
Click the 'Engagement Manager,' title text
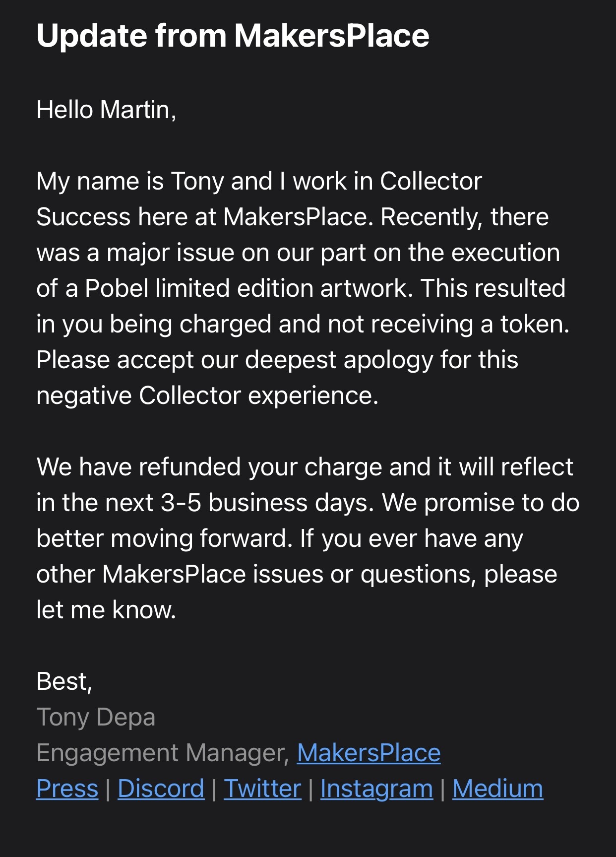tap(163, 753)
